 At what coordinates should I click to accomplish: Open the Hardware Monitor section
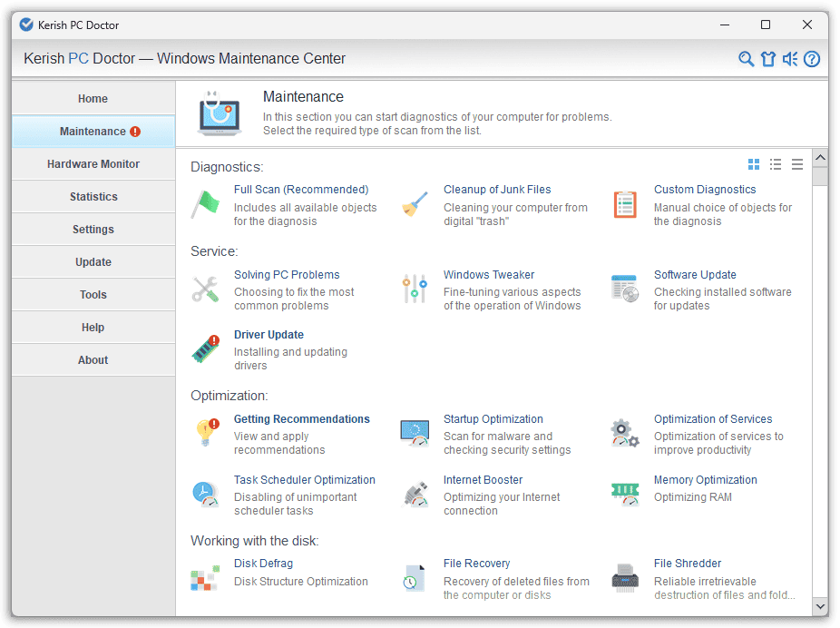[x=93, y=164]
